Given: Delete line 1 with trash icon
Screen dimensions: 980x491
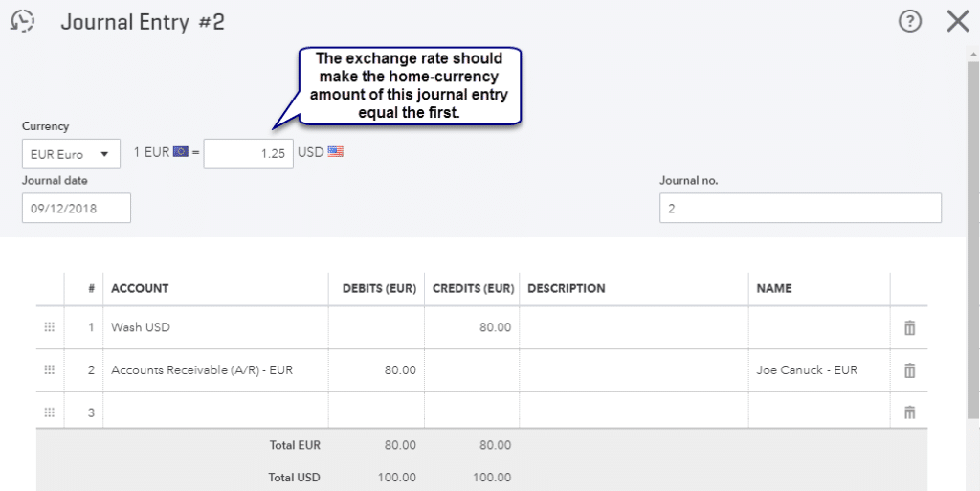Looking at the screenshot, I should [x=909, y=327].
